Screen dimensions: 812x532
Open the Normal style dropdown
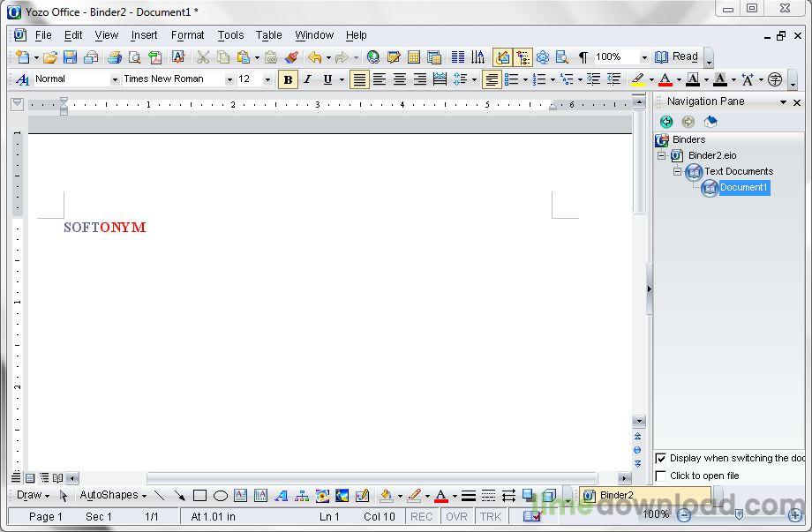point(115,79)
